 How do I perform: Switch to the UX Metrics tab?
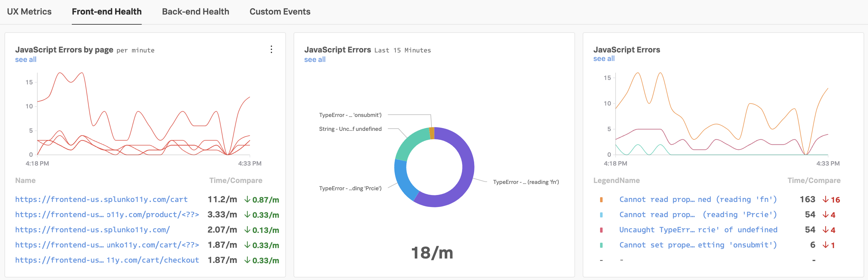point(29,12)
